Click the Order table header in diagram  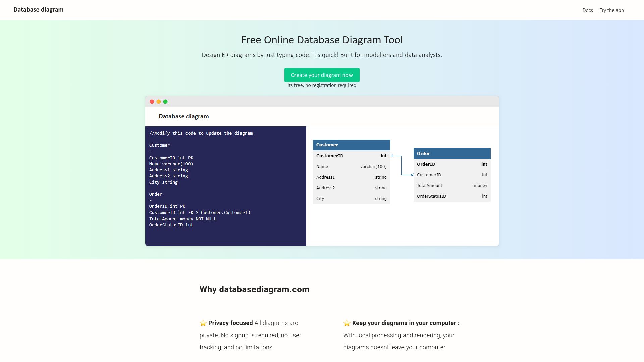tap(452, 154)
